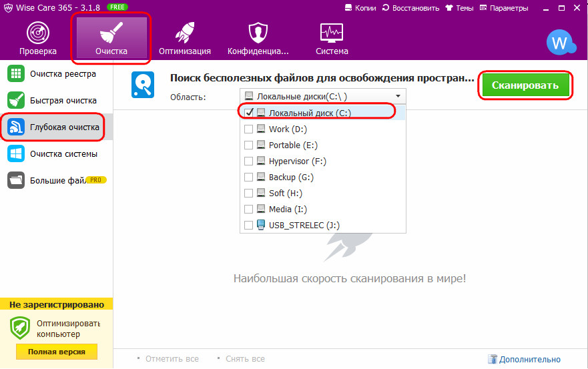The height and width of the screenshot is (369, 588).
Task: Tick the Backup (G:) drive checkbox
Action: click(x=249, y=177)
